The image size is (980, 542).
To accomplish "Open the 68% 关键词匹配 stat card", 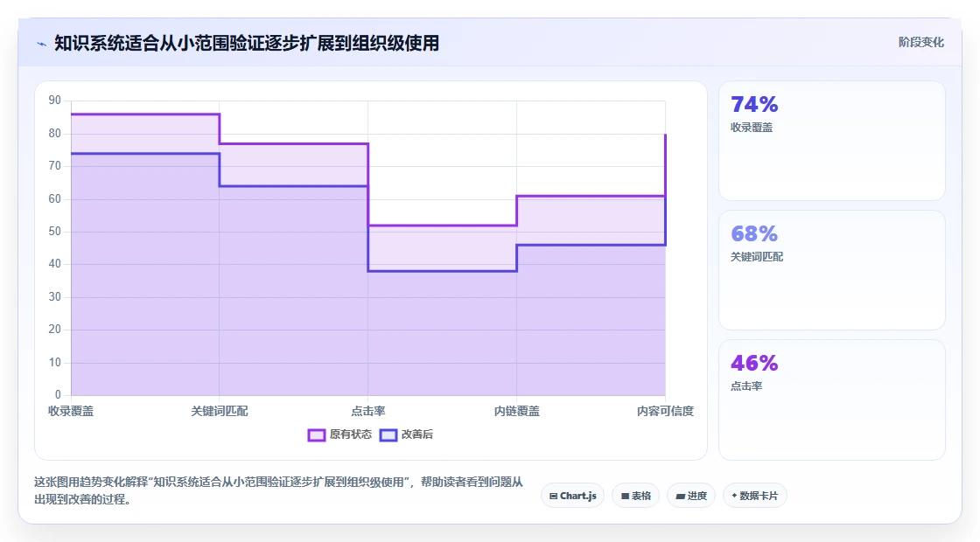I will click(x=832, y=270).
